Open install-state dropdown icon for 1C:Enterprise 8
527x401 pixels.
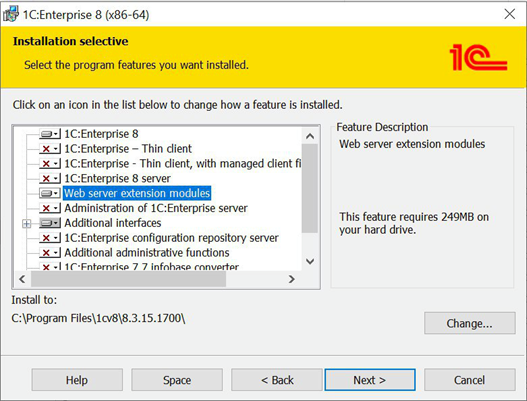tap(50, 134)
